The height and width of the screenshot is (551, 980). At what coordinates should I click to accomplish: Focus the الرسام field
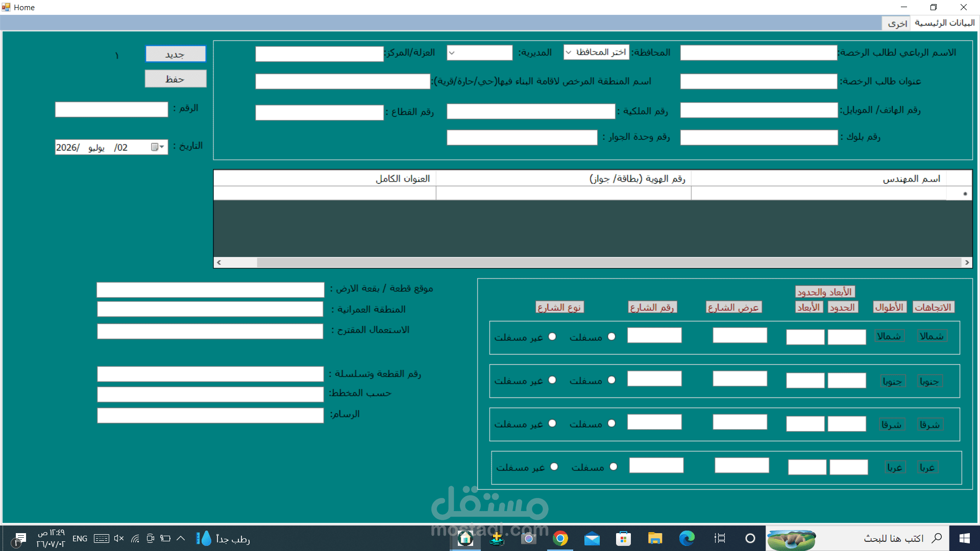(210, 415)
